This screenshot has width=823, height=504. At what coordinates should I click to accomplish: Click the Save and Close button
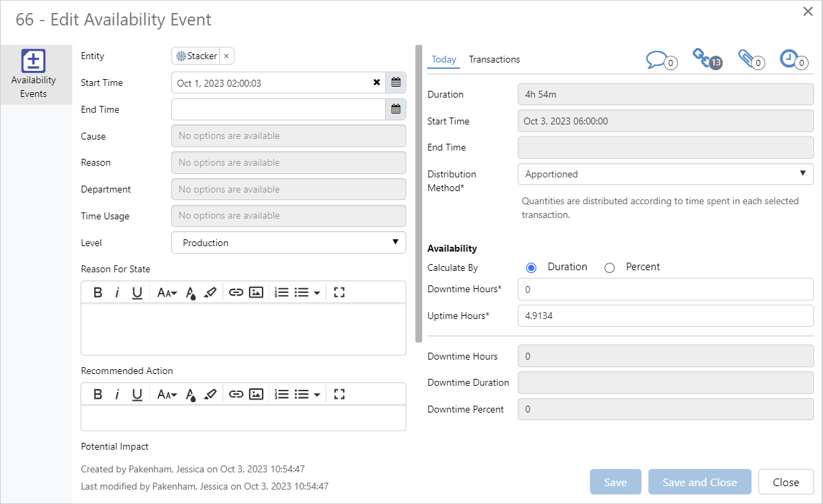(x=699, y=482)
